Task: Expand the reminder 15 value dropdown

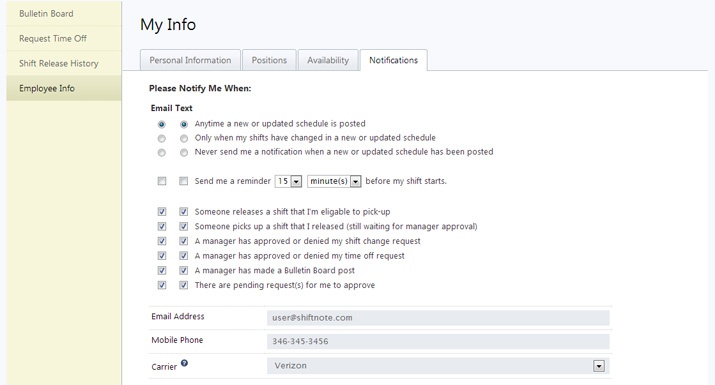Action: click(x=296, y=182)
